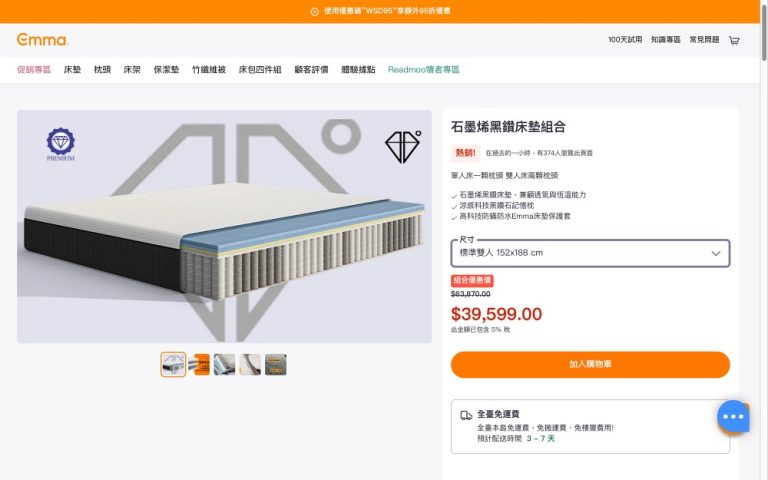Click the Emma logo

coord(43,40)
